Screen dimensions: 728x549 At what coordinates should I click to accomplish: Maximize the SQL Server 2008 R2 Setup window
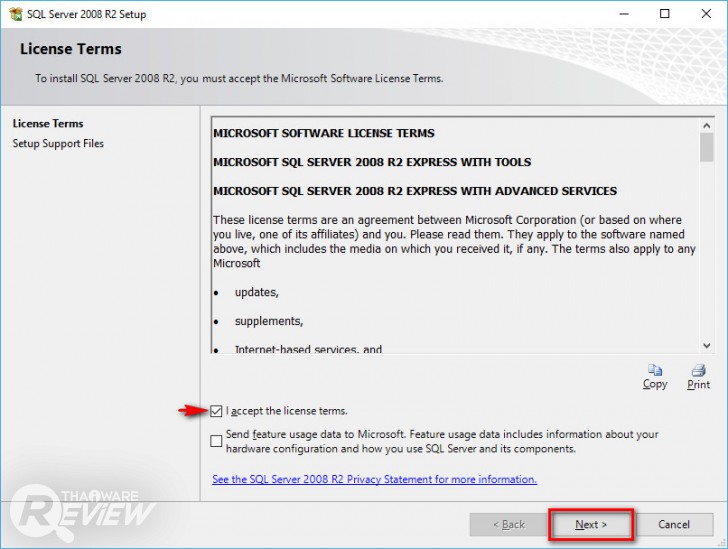point(665,14)
